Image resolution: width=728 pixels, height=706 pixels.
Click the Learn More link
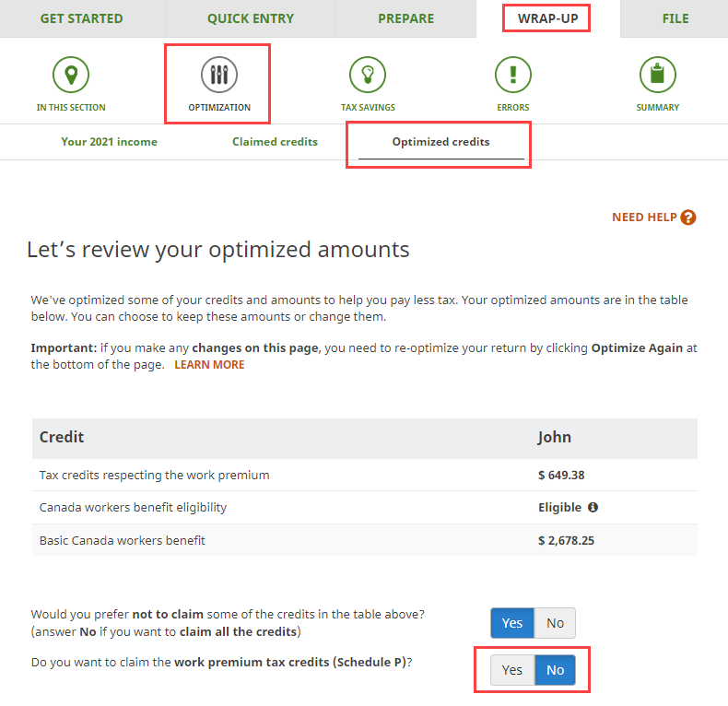coord(209,364)
